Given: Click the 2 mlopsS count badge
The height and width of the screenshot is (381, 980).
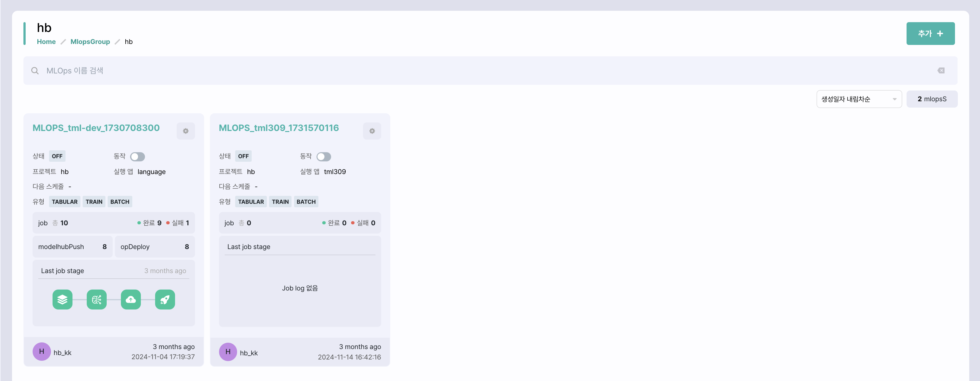Looking at the screenshot, I should coord(932,99).
